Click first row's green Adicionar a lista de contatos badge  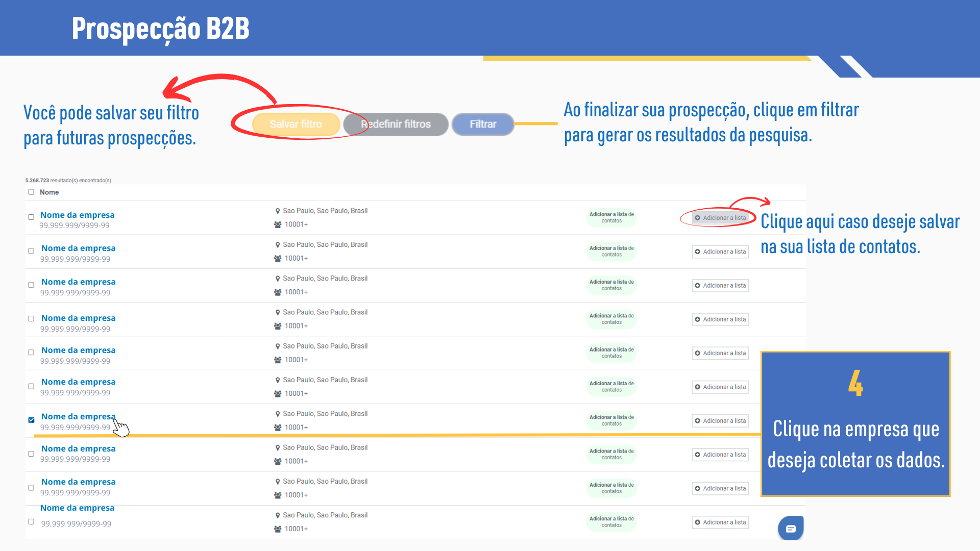coord(611,217)
